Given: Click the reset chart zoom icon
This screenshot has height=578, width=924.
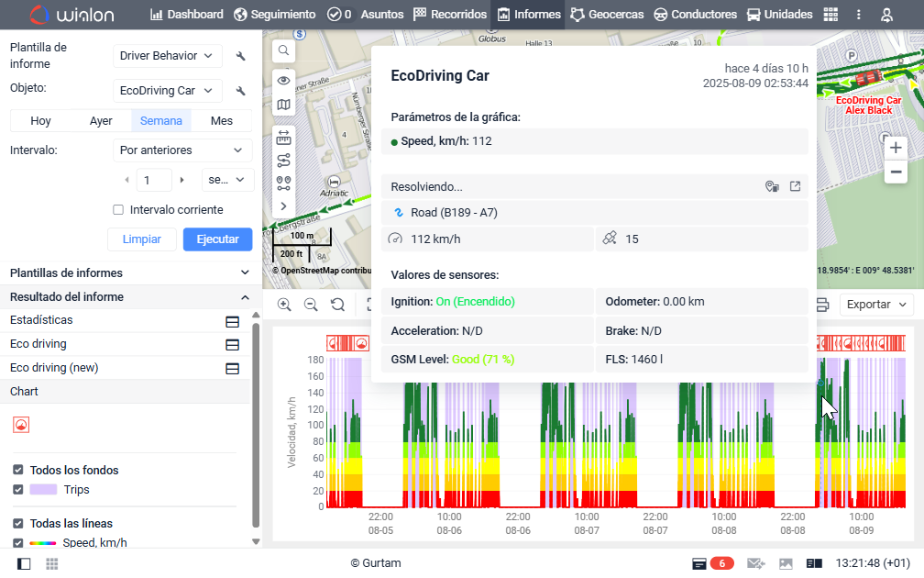Looking at the screenshot, I should pyautogui.click(x=337, y=305).
